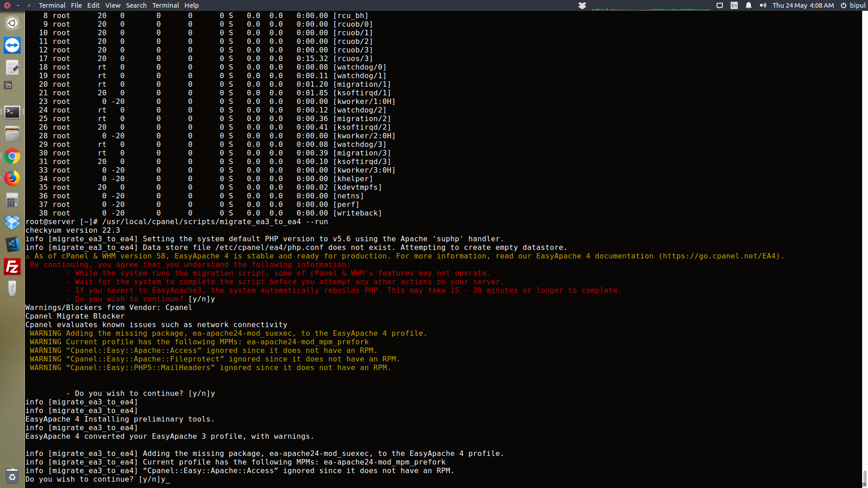
Task: Open the workspace switcher in the dock
Action: 12,89
